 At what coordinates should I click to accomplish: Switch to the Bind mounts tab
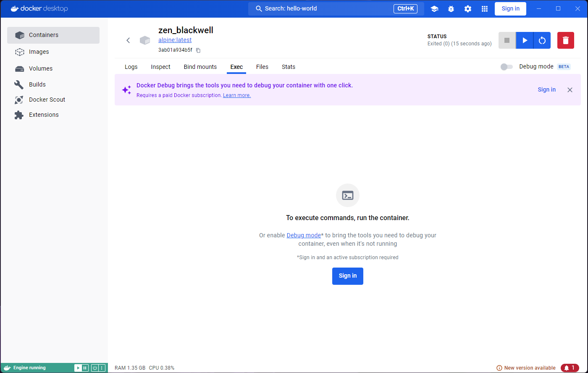[200, 67]
